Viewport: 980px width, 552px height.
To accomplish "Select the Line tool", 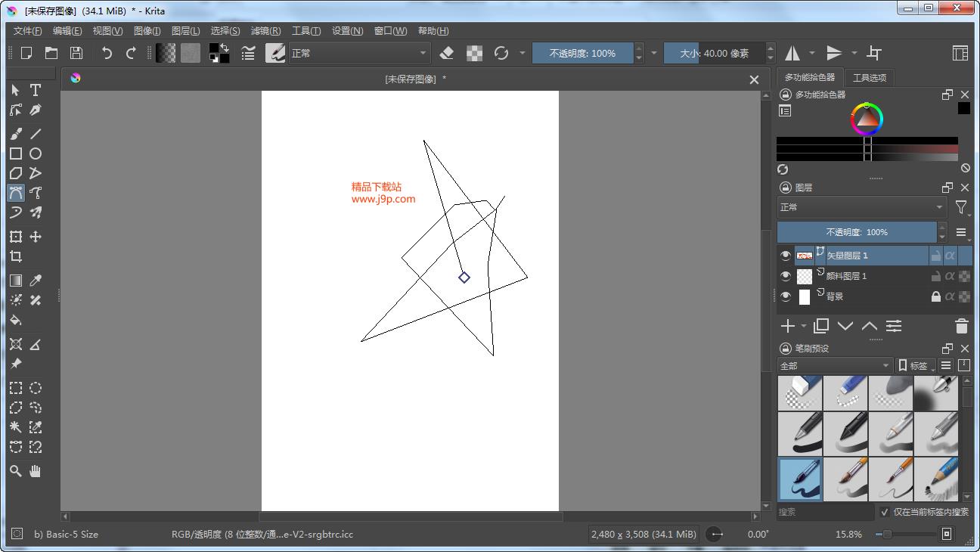I will 36,134.
